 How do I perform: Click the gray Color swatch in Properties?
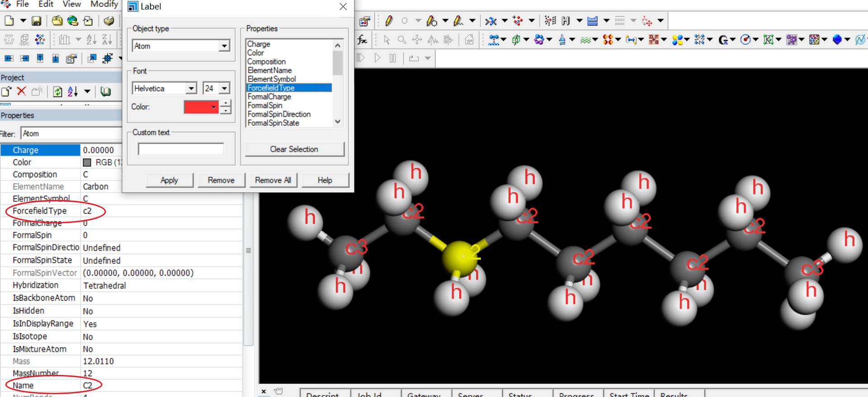[87, 162]
